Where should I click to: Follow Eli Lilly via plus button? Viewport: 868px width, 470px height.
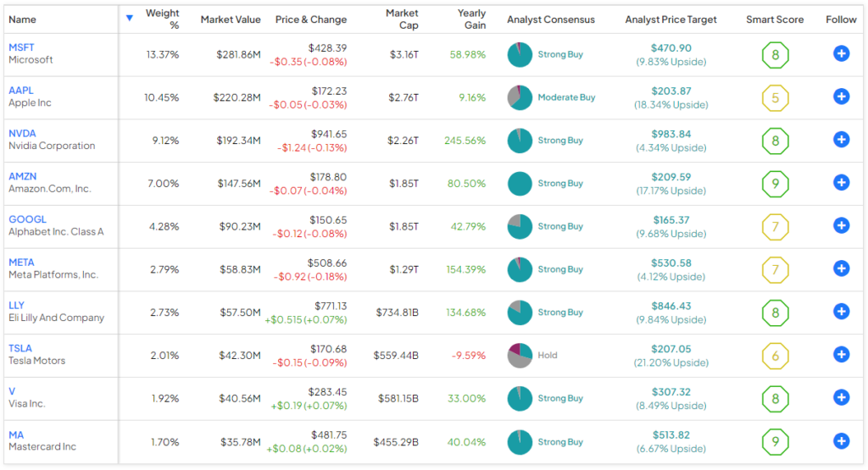pyautogui.click(x=841, y=312)
